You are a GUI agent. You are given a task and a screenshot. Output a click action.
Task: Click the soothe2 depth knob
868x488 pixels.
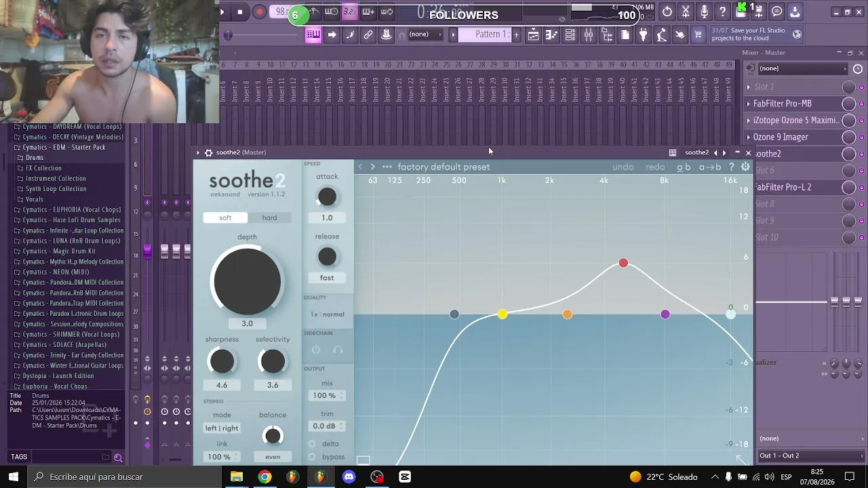pos(247,281)
